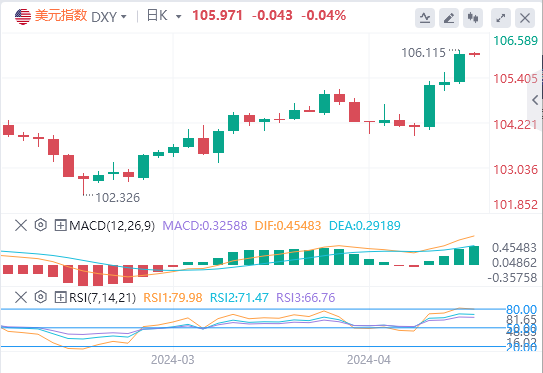
Task: Open the indicator line chart tool
Action: [x=425, y=17]
